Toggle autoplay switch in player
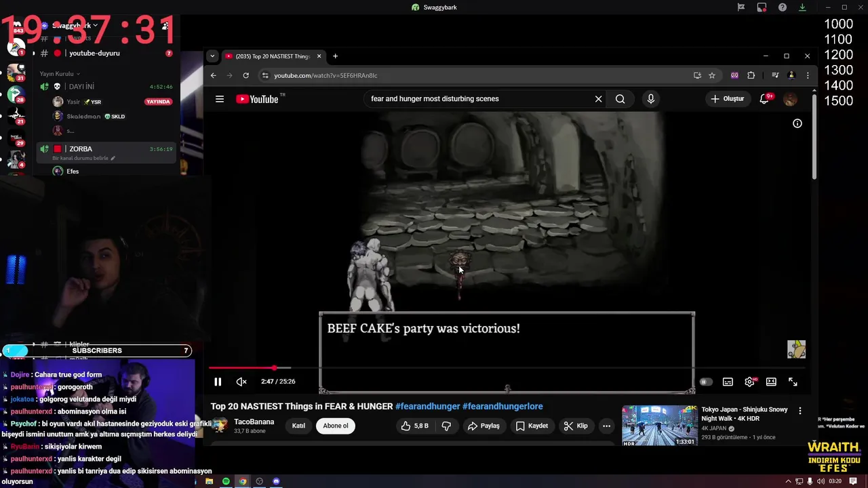 706,382
